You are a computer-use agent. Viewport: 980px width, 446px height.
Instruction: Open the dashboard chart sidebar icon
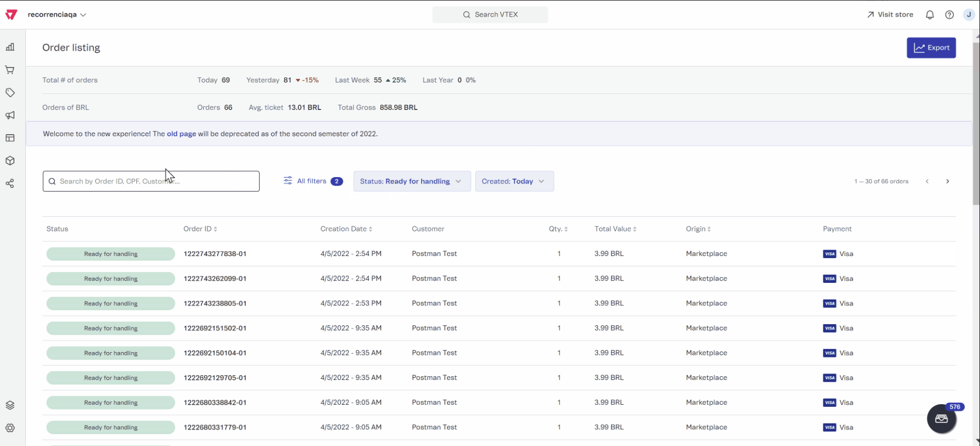(10, 47)
